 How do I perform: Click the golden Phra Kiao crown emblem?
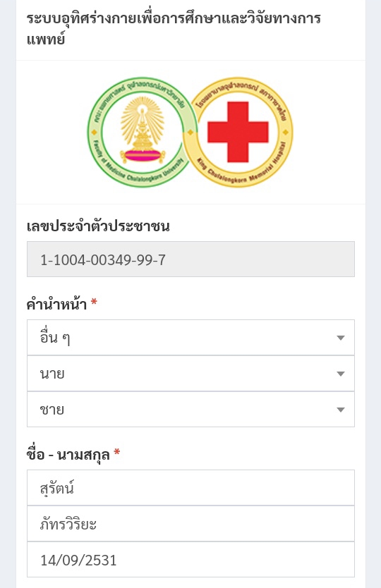tap(143, 130)
